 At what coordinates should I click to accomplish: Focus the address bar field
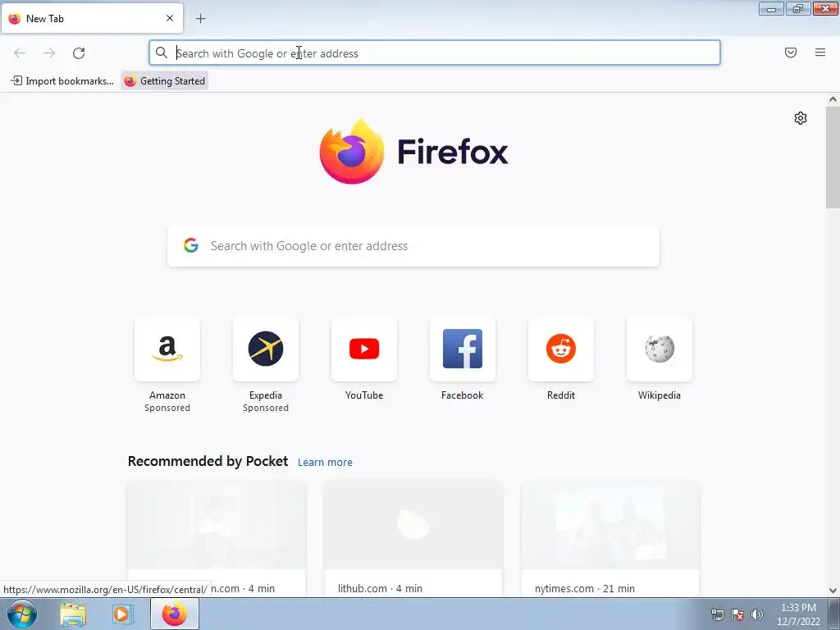click(x=435, y=52)
